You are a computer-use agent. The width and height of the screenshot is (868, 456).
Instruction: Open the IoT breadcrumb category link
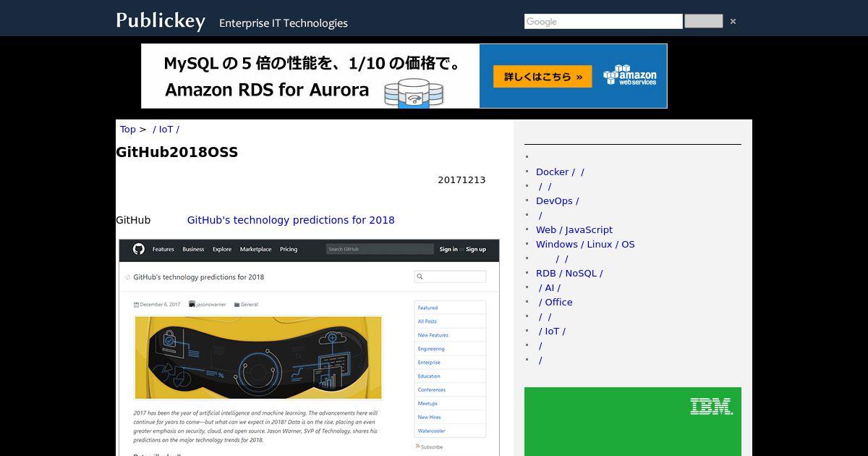(166, 130)
